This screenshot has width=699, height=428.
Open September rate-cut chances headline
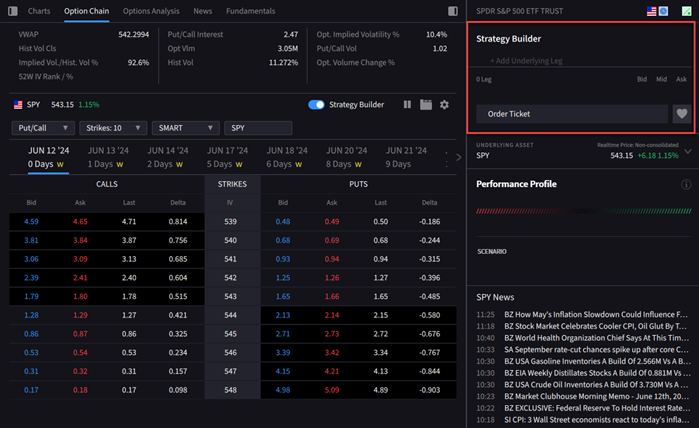pyautogui.click(x=596, y=350)
